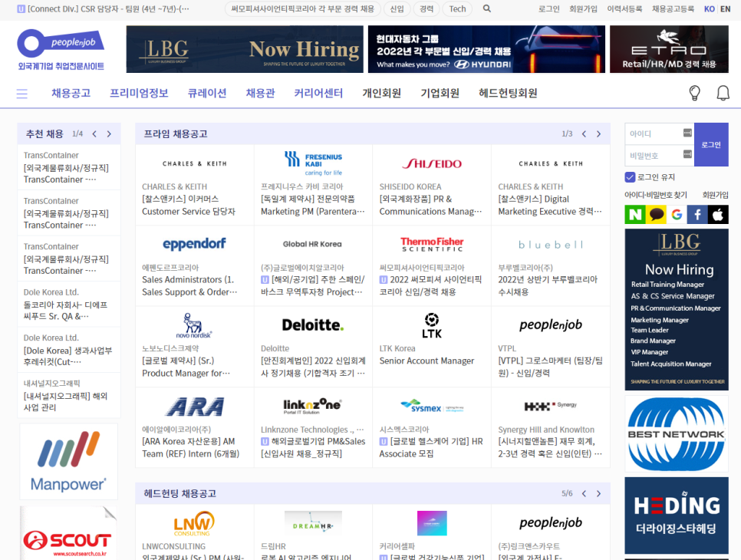Click the keyboard icon in password field
741x560 pixels.
pyautogui.click(x=687, y=154)
